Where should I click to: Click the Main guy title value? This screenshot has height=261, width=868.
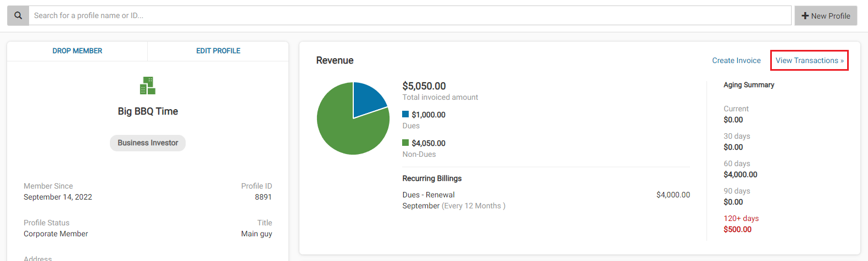point(257,234)
